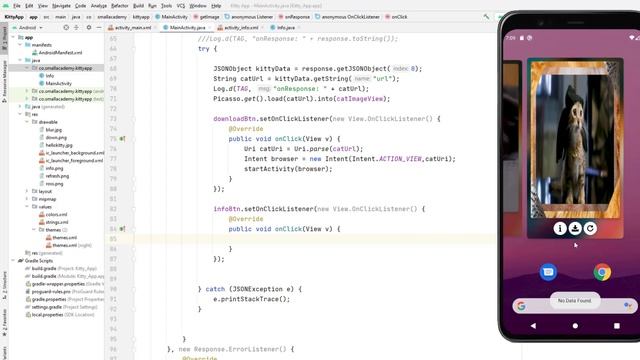Place cursor on empty line 85 in editor
640x360 pixels.
point(314,239)
